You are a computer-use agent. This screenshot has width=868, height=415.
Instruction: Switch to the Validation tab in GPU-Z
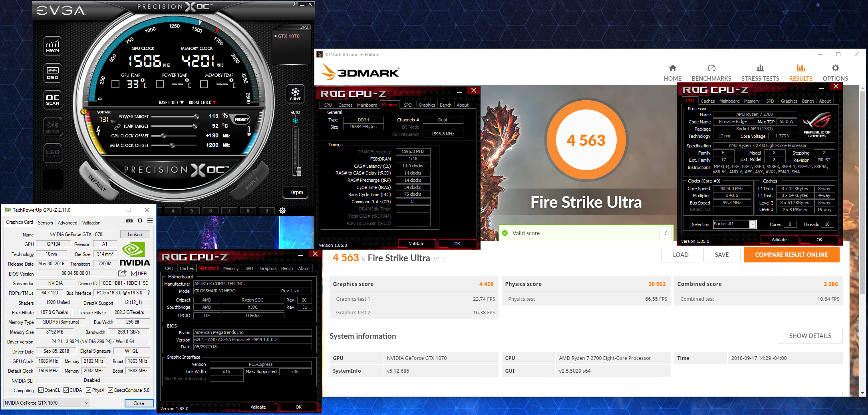91,223
